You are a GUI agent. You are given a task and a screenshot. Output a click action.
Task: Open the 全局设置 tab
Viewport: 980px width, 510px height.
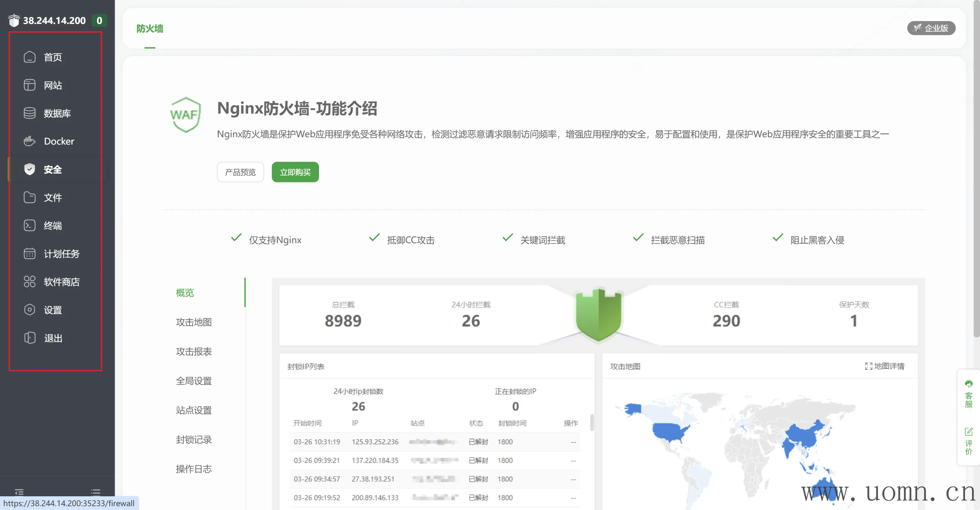click(194, 381)
